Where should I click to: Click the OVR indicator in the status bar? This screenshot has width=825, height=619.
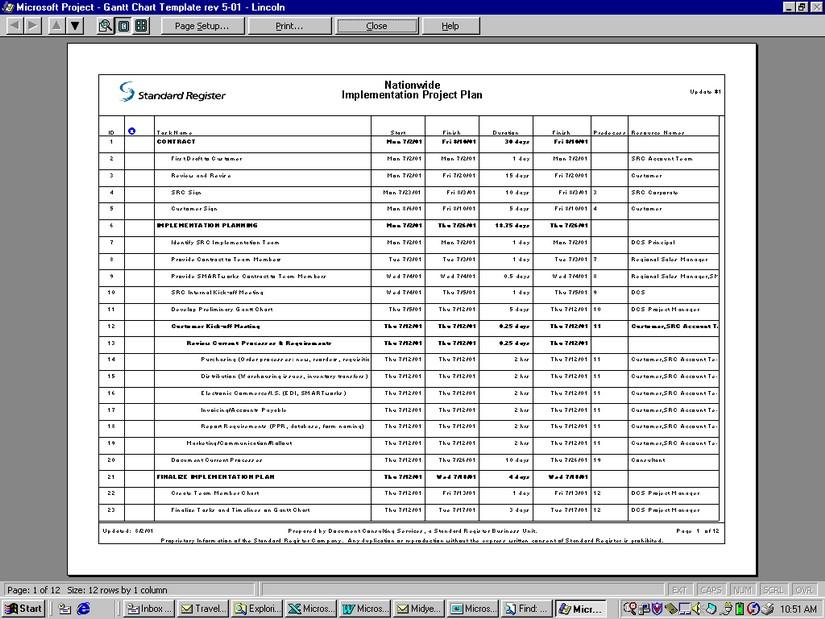click(x=804, y=590)
